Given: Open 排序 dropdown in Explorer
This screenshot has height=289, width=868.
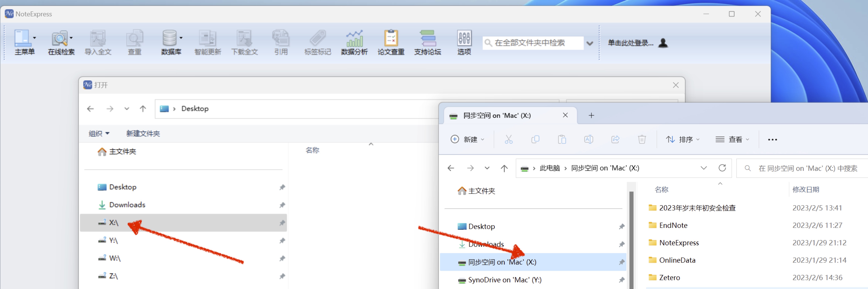Looking at the screenshot, I should (x=683, y=139).
